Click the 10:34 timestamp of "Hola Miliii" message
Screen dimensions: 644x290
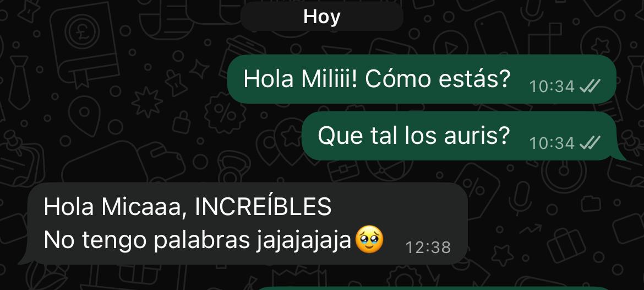coord(552,87)
